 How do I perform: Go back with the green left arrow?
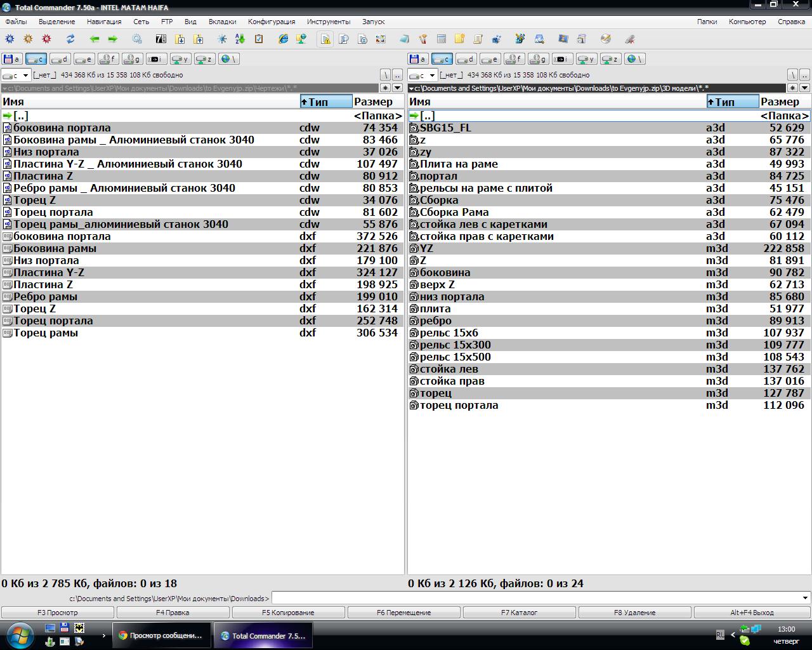(x=95, y=39)
